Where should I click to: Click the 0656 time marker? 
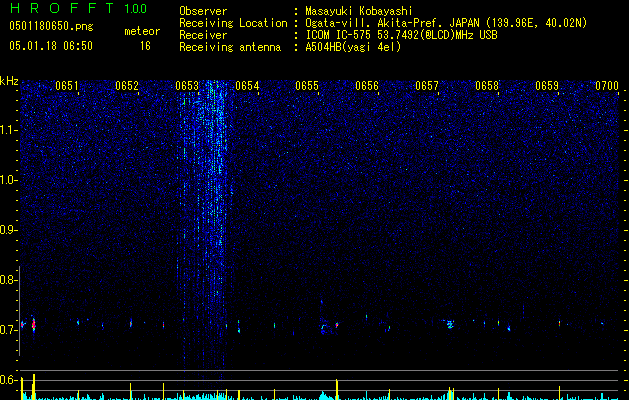(367, 86)
